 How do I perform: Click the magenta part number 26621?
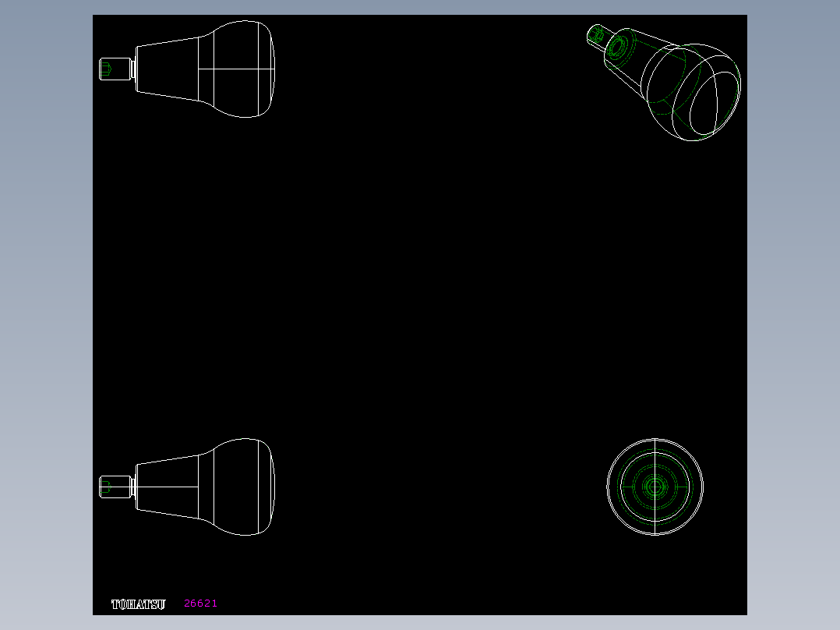tap(200, 603)
